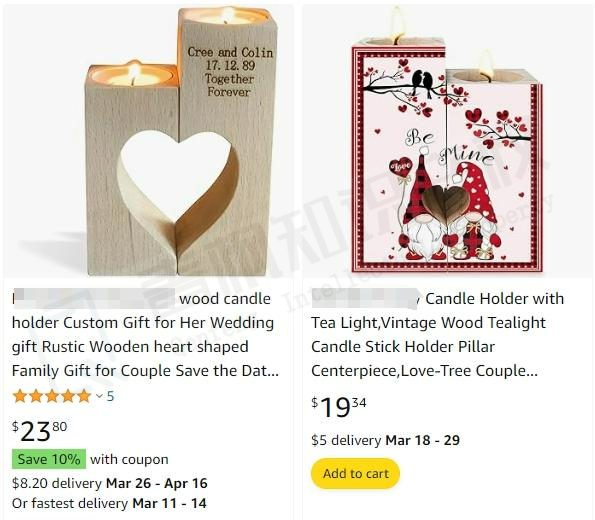Click the Add to cart button
The image size is (595, 520).
(x=356, y=473)
